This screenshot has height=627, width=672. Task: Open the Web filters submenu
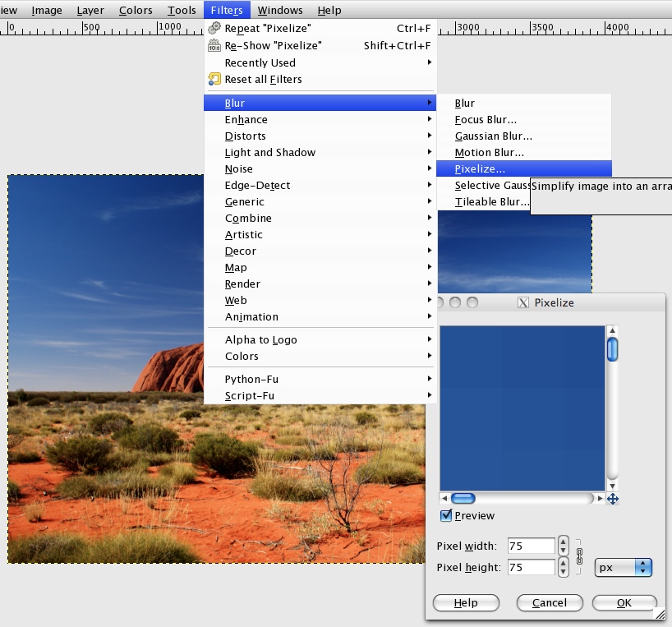[320, 300]
